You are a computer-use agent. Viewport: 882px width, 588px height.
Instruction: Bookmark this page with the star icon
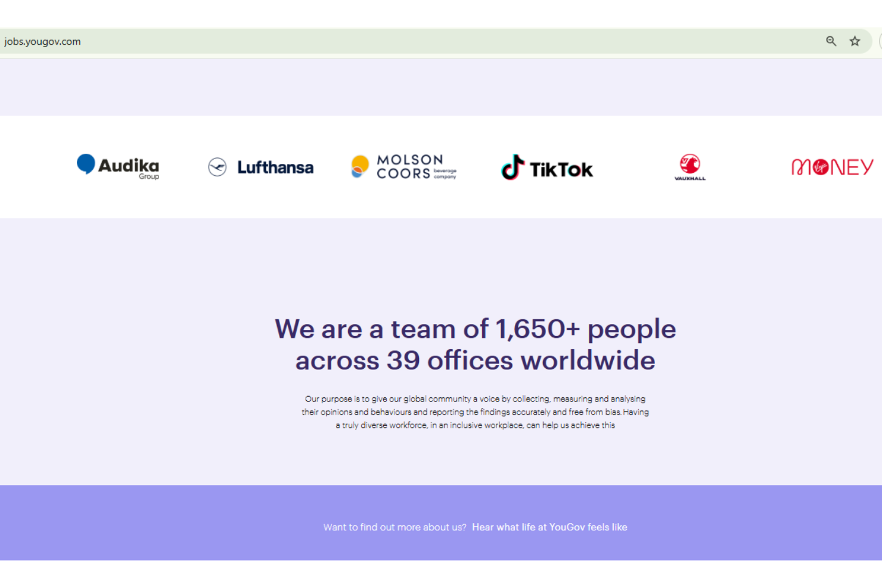tap(855, 41)
